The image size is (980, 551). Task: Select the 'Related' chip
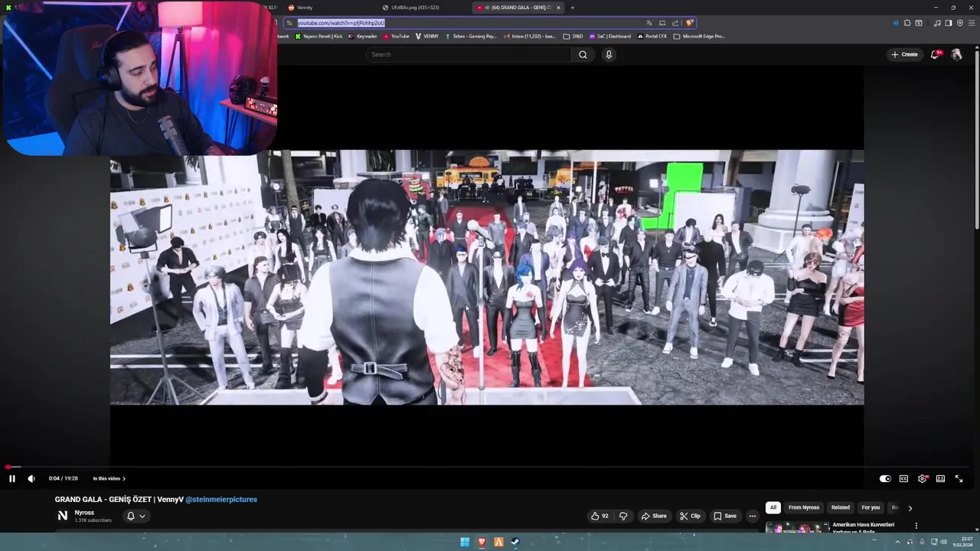click(841, 507)
